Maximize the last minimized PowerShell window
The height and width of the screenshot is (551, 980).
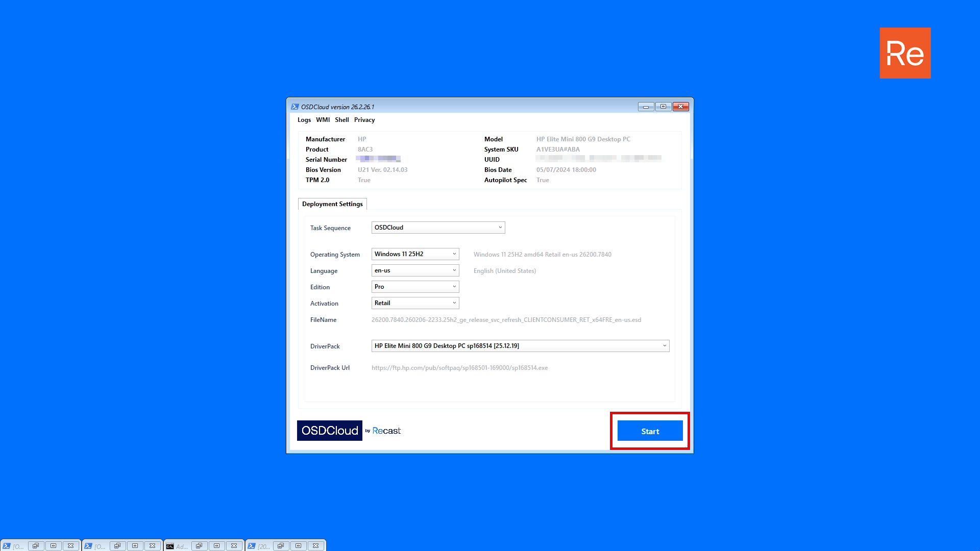(x=298, y=546)
